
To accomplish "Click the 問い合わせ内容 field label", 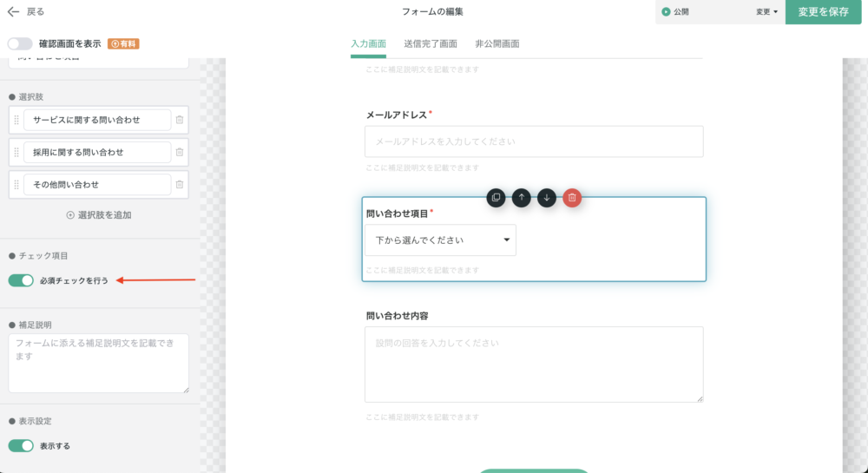I will pyautogui.click(x=397, y=316).
